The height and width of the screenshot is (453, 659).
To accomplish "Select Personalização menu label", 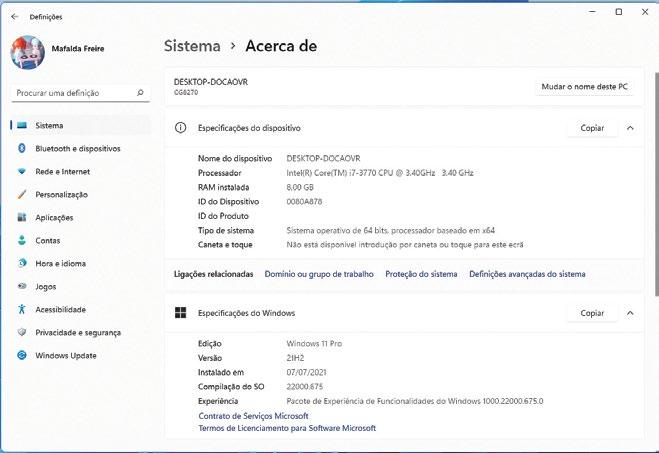I will [61, 195].
